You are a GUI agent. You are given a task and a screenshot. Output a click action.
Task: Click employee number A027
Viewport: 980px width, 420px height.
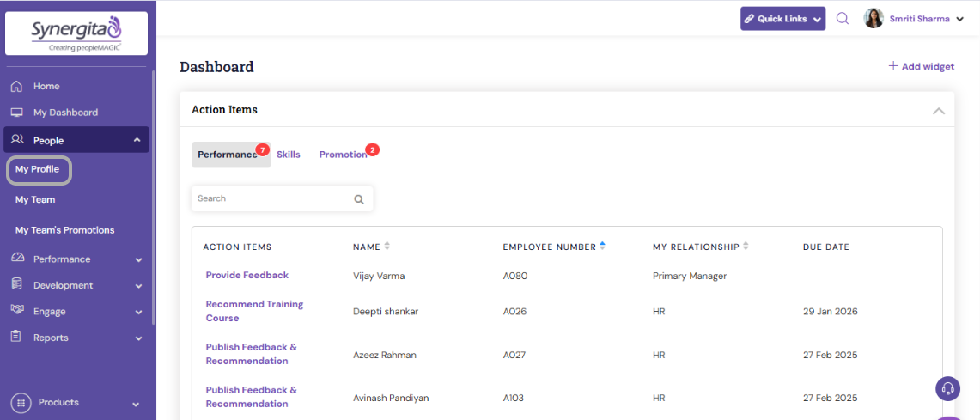coord(515,355)
